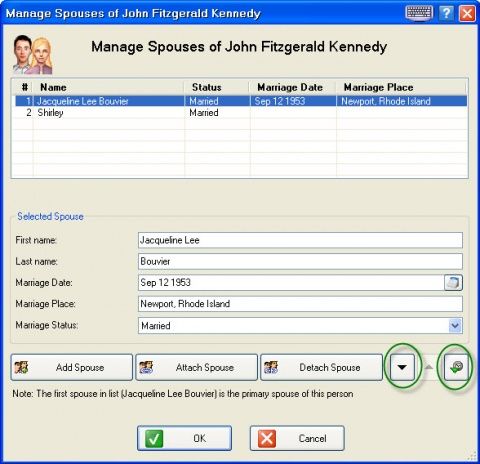This screenshot has height=464, width=480.
Task: Click the Marriage Place column header
Action: [401, 87]
